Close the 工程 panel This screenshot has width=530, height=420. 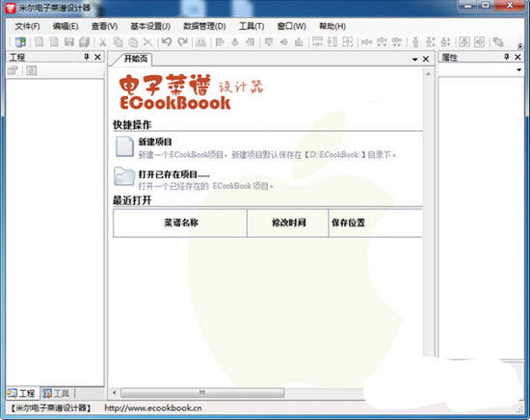[97, 57]
